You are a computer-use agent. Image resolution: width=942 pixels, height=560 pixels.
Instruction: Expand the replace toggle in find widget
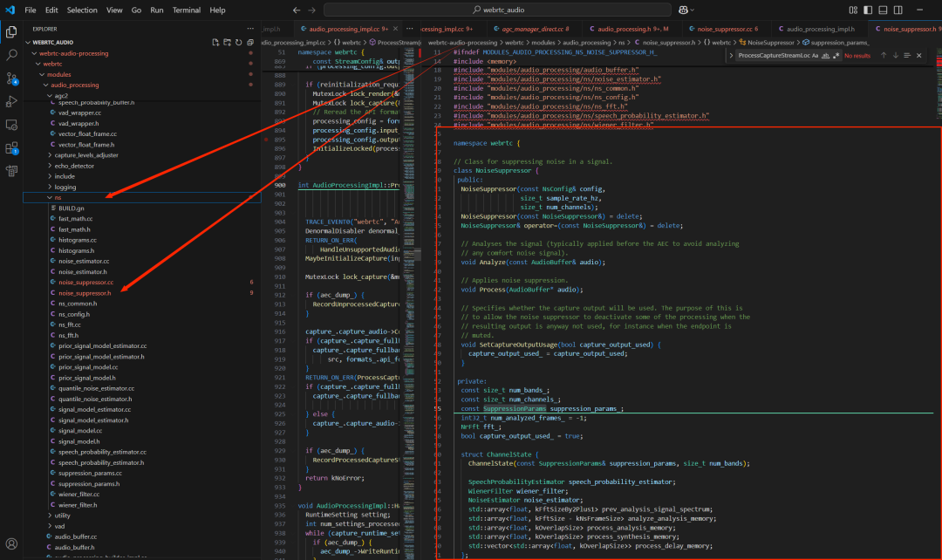tap(731, 55)
